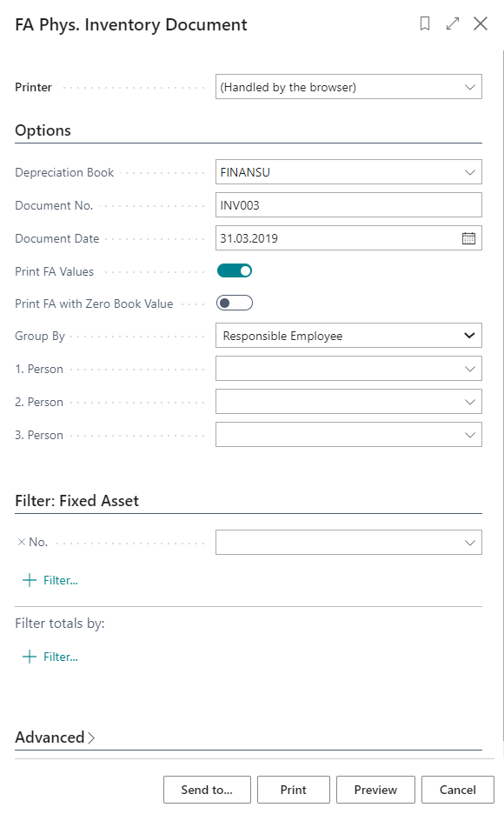Open the 1. Person lookup dropdown
Viewport: 504px width, 814px height.
pyautogui.click(x=470, y=369)
